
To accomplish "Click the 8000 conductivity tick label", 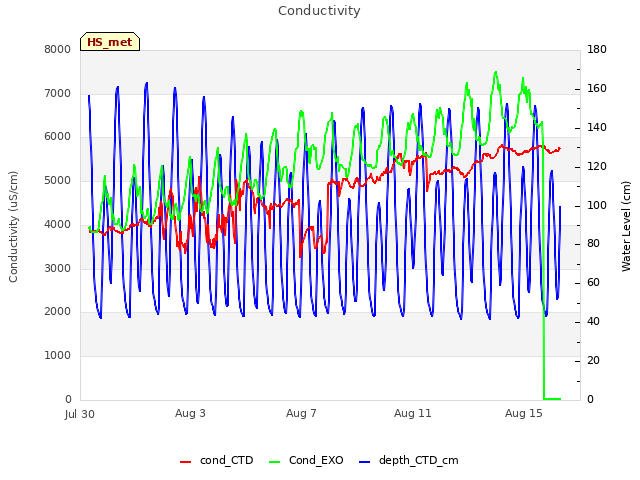I will (x=58, y=49).
